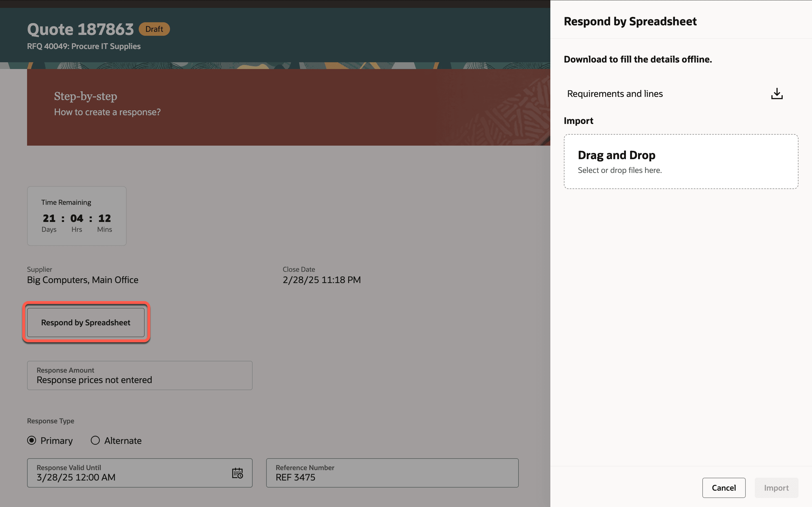Click the Response Amount field
The image size is (812, 507).
pyautogui.click(x=140, y=375)
